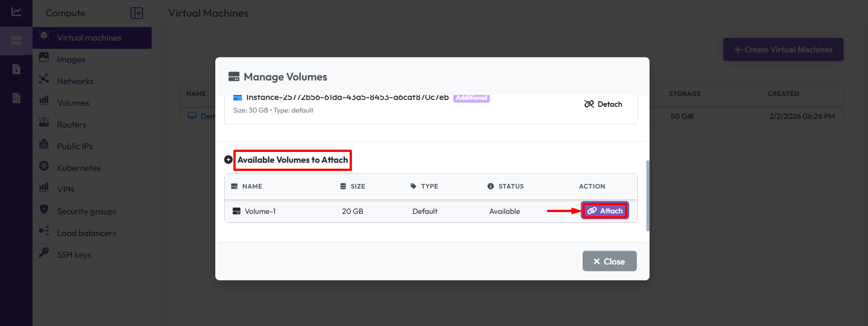Navigate to Volumes in sidebar
The height and width of the screenshot is (326, 868).
tap(73, 103)
